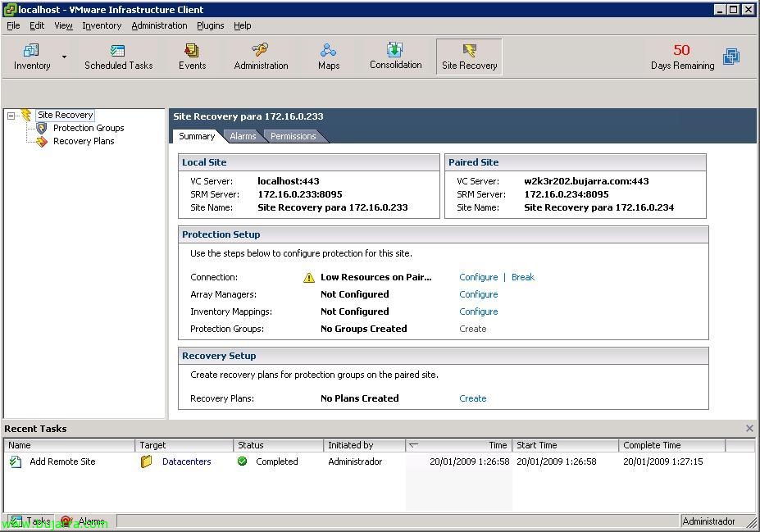
Task: Open the Inventory toolbar icon
Action: [x=31, y=57]
